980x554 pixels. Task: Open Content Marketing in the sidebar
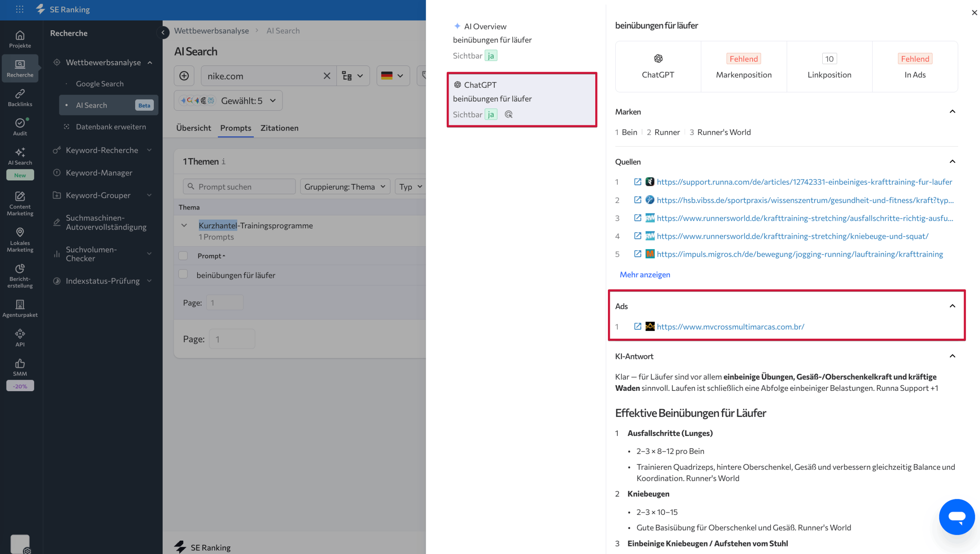click(20, 204)
